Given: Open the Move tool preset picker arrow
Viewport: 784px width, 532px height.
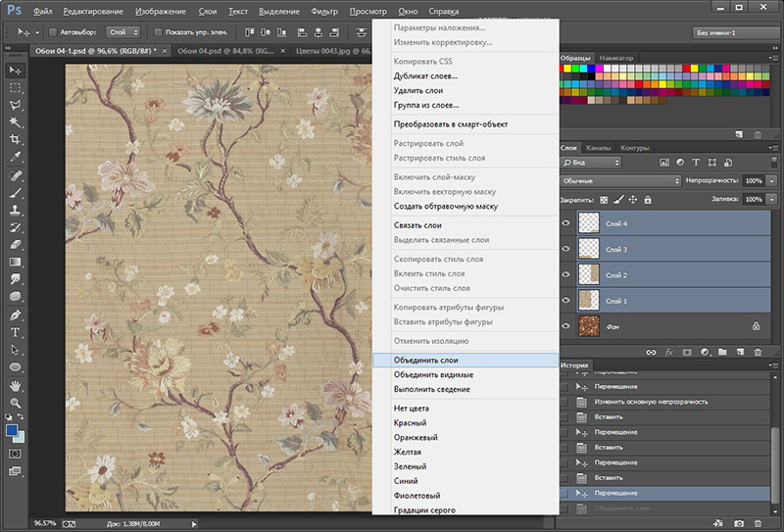Looking at the screenshot, I should coord(37,32).
